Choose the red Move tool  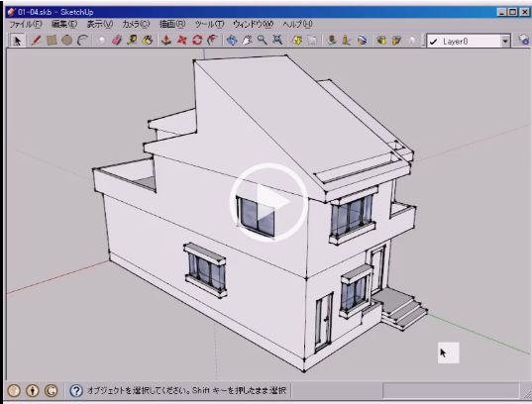[182, 41]
